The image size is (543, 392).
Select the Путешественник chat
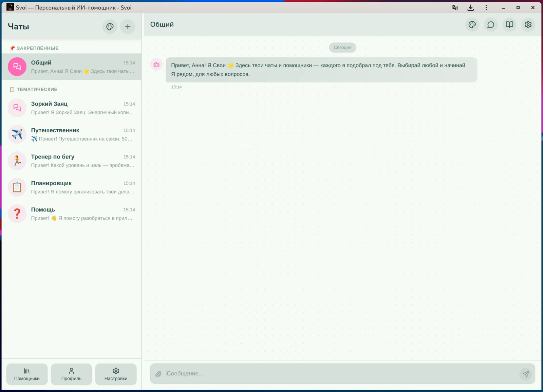coord(71,134)
